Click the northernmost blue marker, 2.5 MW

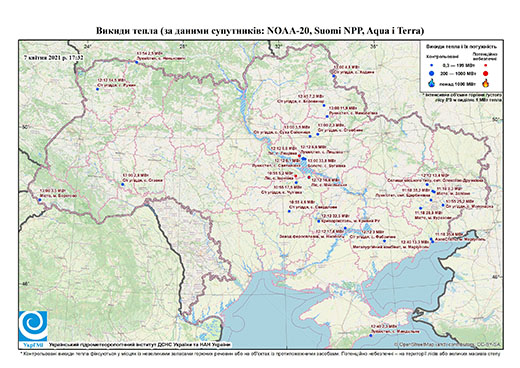(x=136, y=62)
